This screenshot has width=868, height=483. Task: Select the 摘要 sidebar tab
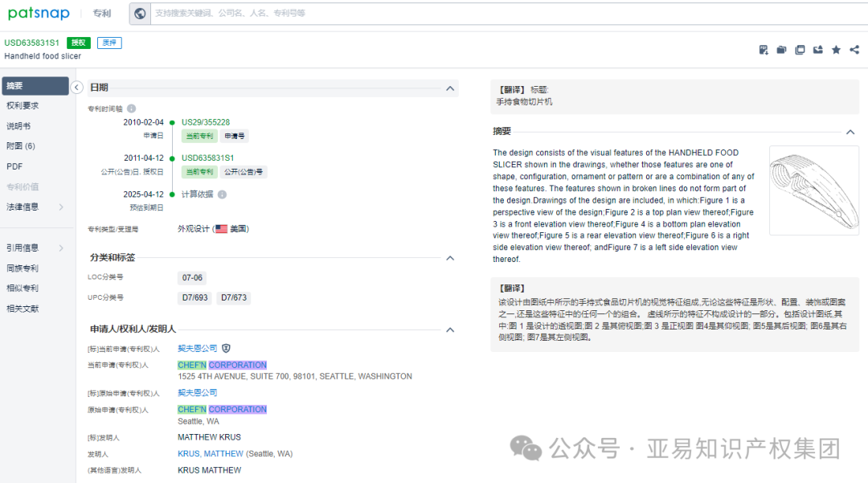click(x=35, y=86)
